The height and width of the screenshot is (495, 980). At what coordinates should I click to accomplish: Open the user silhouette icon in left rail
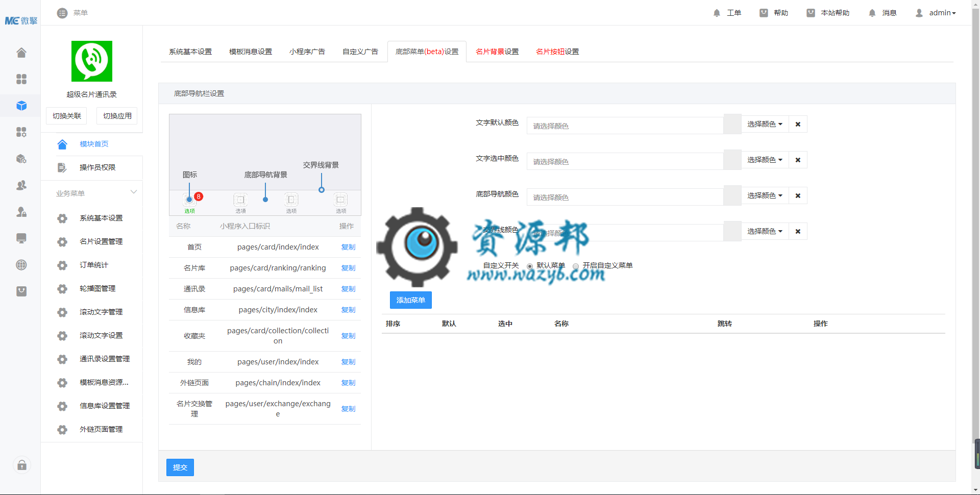pos(21,185)
